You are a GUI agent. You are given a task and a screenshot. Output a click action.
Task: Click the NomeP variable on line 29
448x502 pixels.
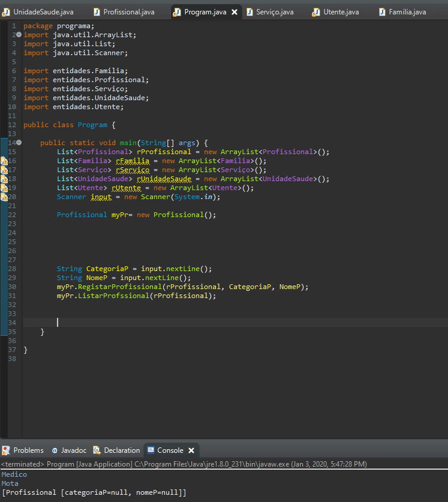tap(97, 278)
